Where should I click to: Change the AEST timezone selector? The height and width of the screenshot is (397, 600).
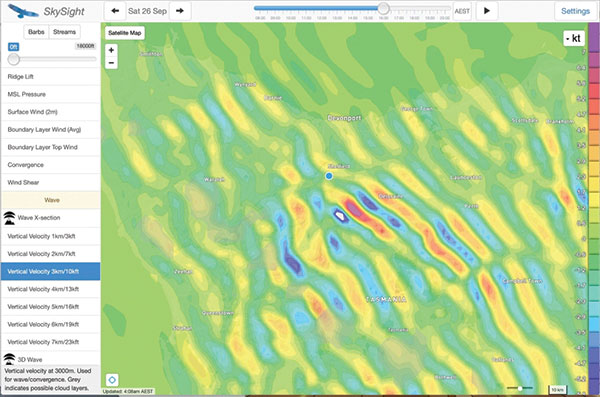point(462,11)
